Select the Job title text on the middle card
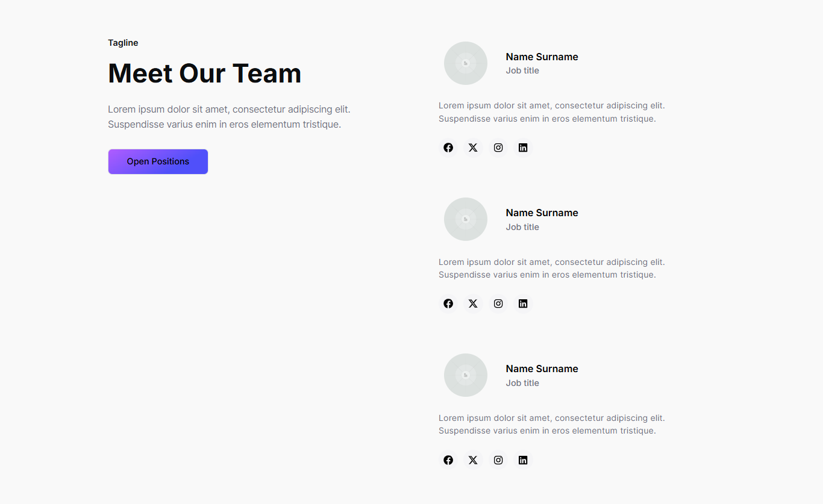823x504 pixels. pyautogui.click(x=522, y=227)
